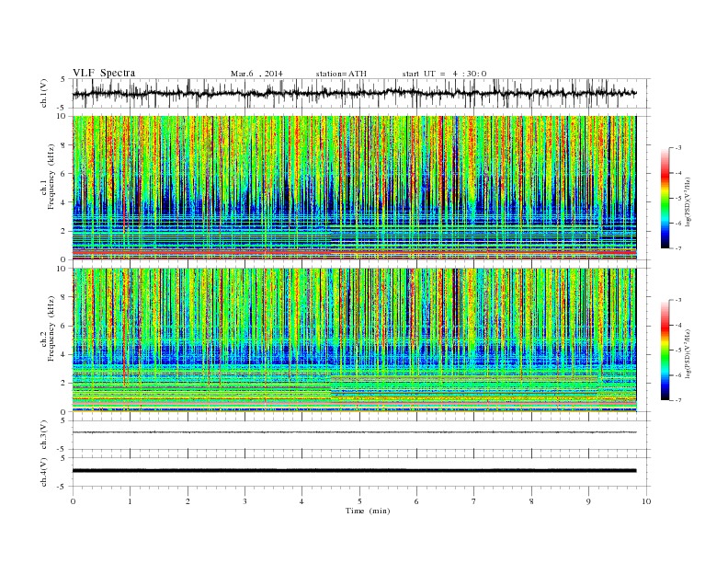728x563 pixels.
Task: Click the "station=ATH" header label
Action: pos(341,74)
